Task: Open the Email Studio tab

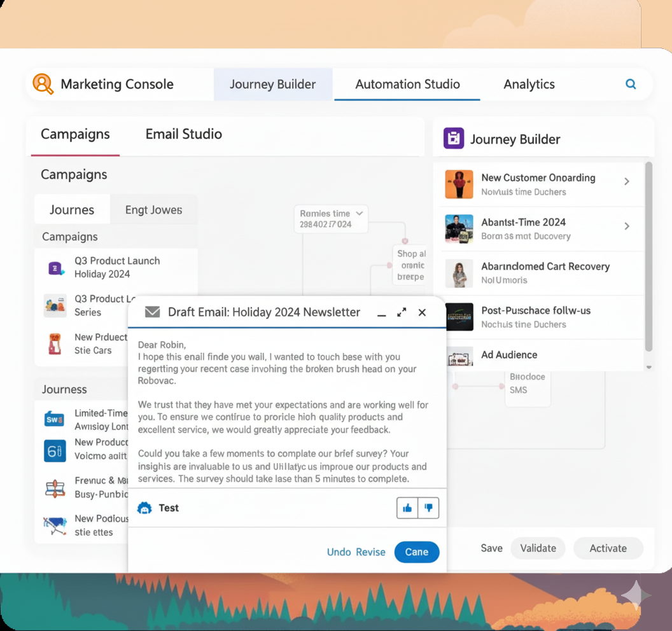Action: point(183,134)
